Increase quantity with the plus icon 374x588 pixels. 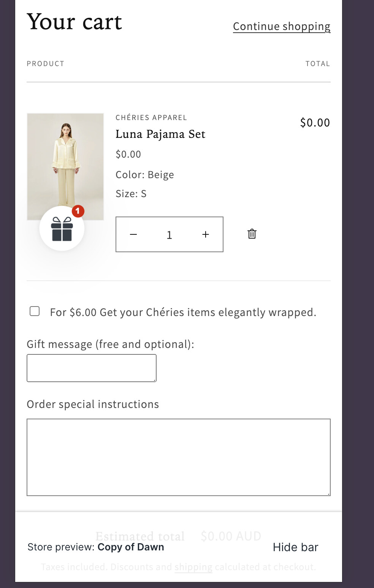(x=206, y=235)
